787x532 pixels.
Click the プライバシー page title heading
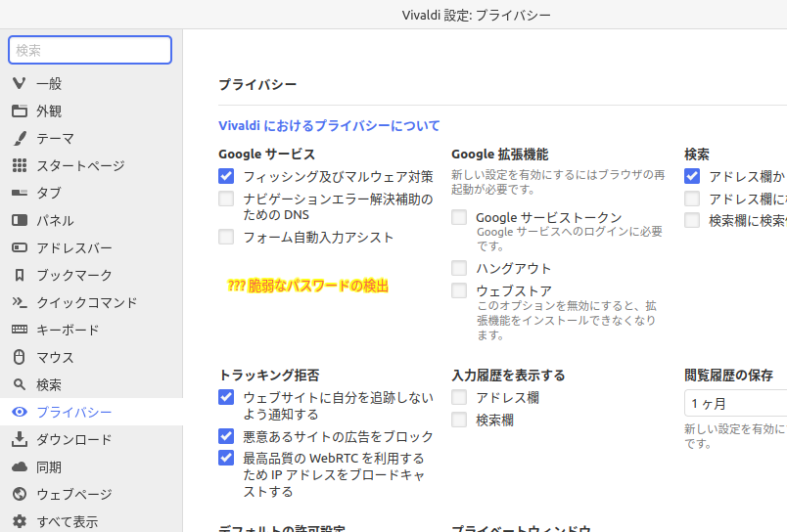(257, 84)
